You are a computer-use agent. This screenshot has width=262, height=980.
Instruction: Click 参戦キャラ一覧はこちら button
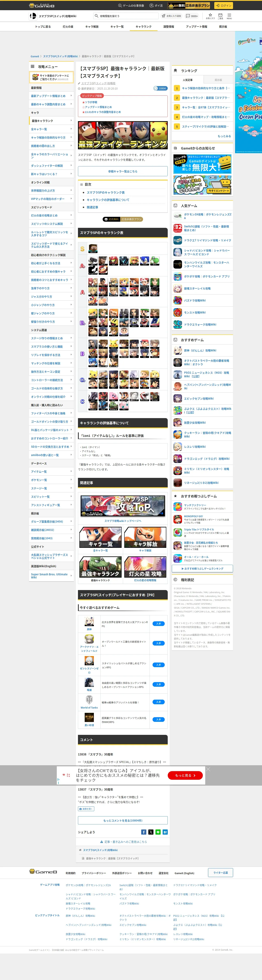tap(123, 171)
